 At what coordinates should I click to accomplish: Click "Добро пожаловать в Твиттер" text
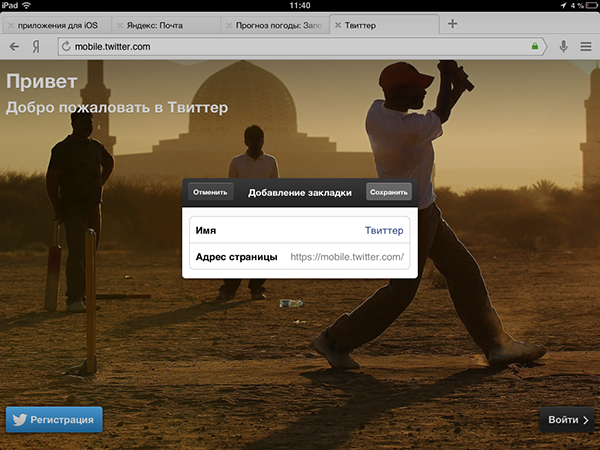[x=117, y=108]
